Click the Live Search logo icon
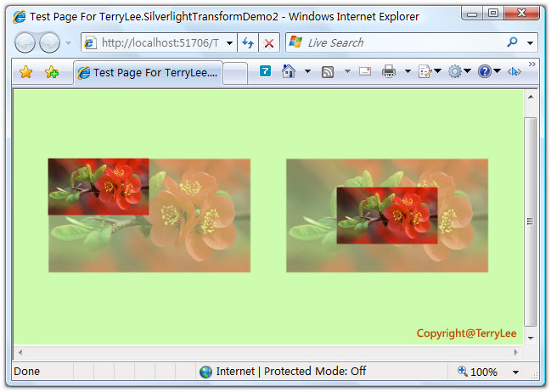The height and width of the screenshot is (392, 551). coord(295,42)
